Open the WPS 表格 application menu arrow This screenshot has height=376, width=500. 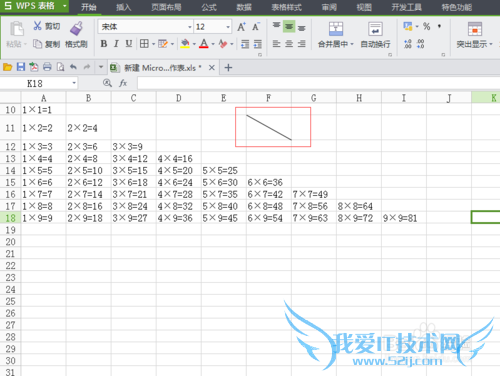(65, 6)
